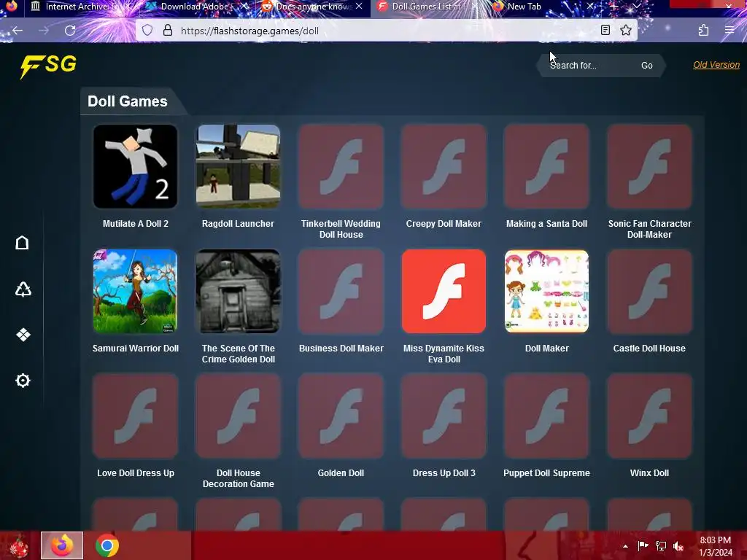Image resolution: width=747 pixels, height=560 pixels.
Task: Click the Doll Games heading
Action: click(x=128, y=101)
